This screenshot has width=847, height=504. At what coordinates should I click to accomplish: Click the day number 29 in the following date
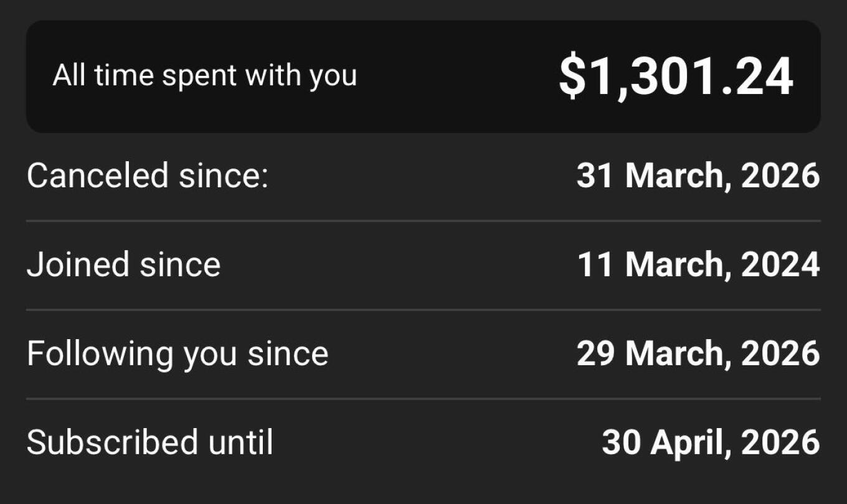[596, 353]
